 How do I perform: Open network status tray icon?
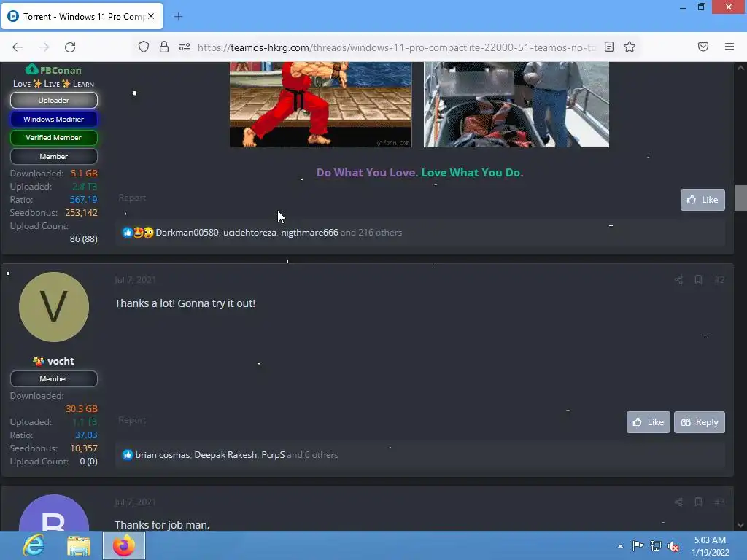(656, 545)
